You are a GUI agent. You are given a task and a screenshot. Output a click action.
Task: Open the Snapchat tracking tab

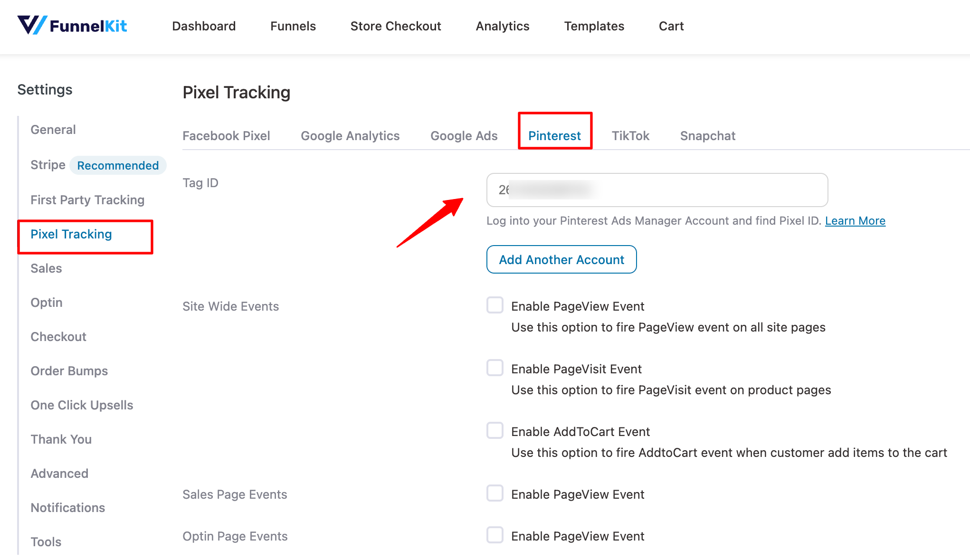tap(708, 136)
